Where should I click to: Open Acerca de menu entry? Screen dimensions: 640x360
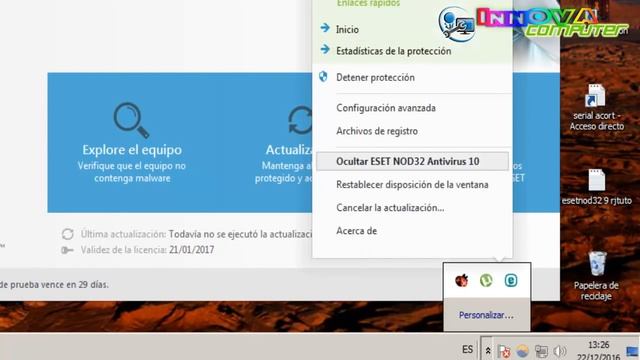tap(356, 231)
